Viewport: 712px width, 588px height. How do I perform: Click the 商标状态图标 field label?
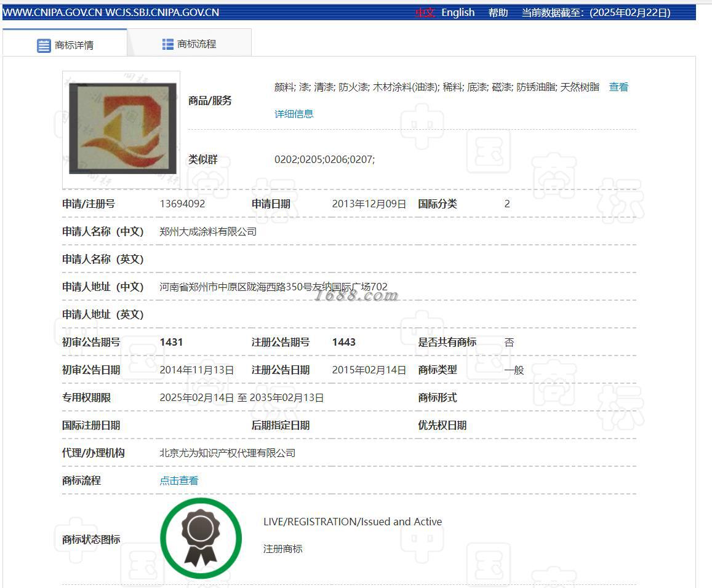(91, 539)
